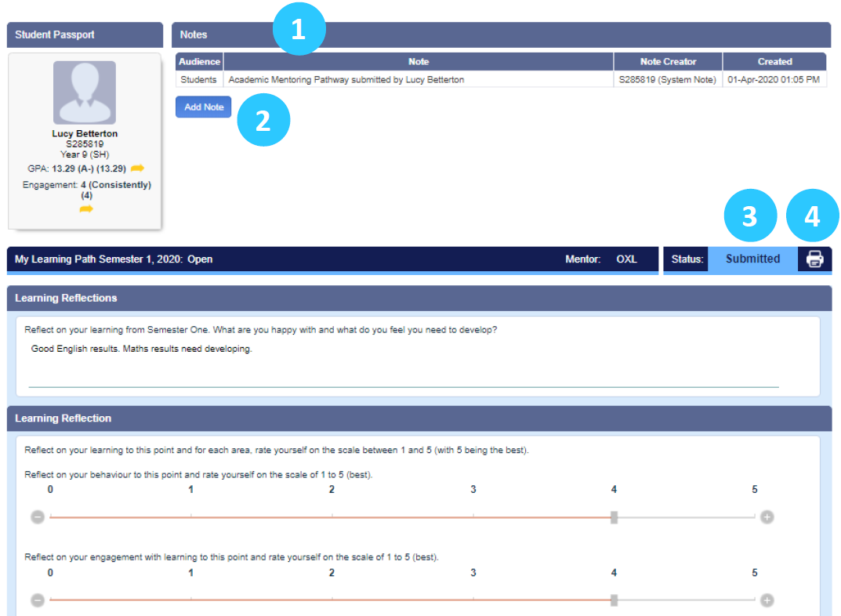
Task: Click the 'Year 9 (SH)' text
Action: tap(85, 154)
